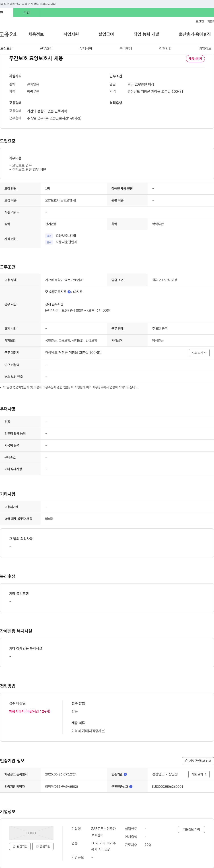Click the 고용24 site logo
This screenshot has height=868, width=214.
[x=8, y=34]
